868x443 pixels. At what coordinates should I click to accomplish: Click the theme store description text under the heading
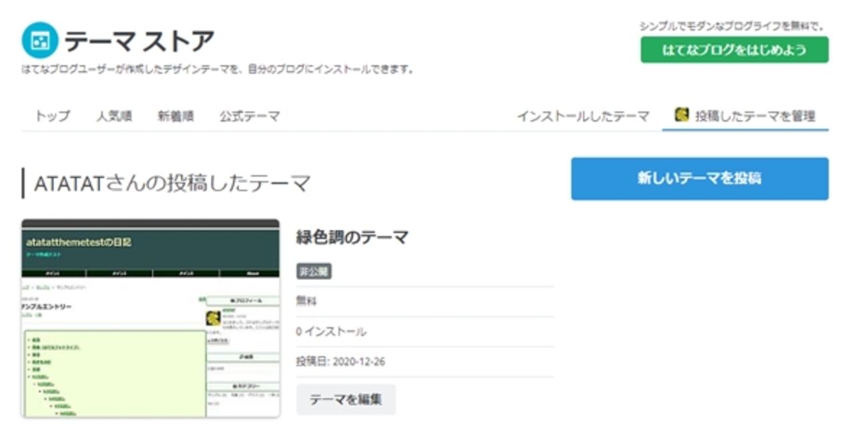tap(218, 69)
